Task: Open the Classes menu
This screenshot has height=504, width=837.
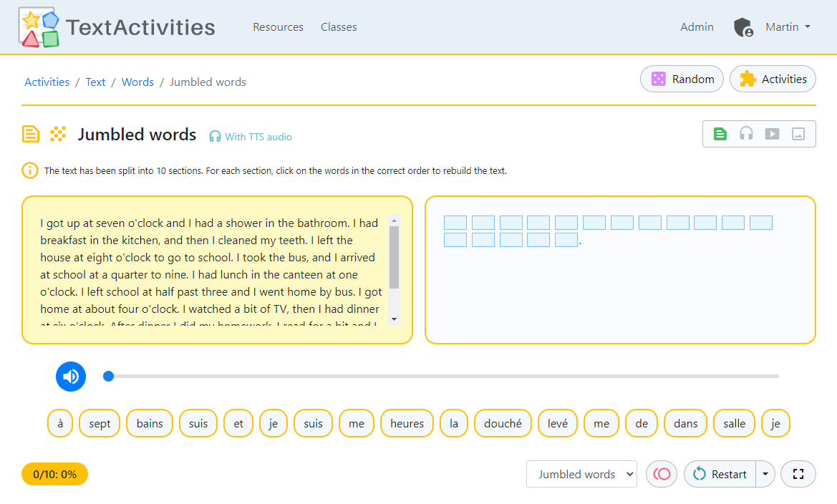Action: coord(338,27)
